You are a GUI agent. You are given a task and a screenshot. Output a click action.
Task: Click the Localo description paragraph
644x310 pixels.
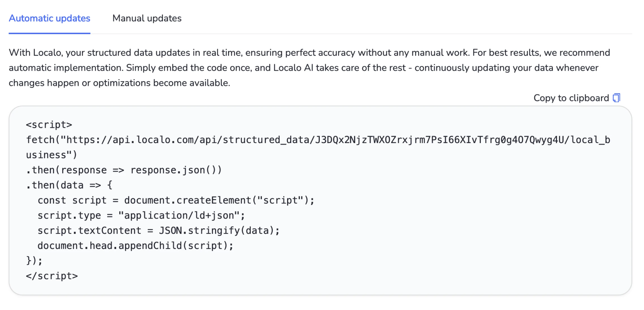pos(309,68)
